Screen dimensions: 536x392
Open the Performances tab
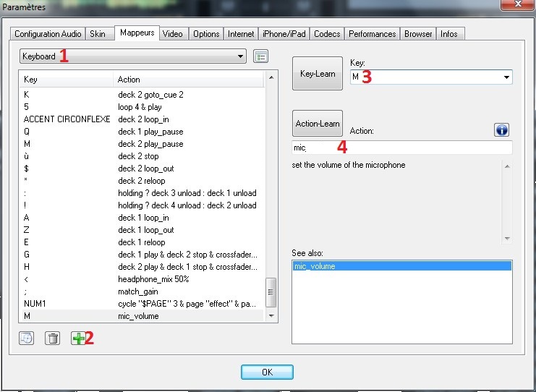point(372,34)
